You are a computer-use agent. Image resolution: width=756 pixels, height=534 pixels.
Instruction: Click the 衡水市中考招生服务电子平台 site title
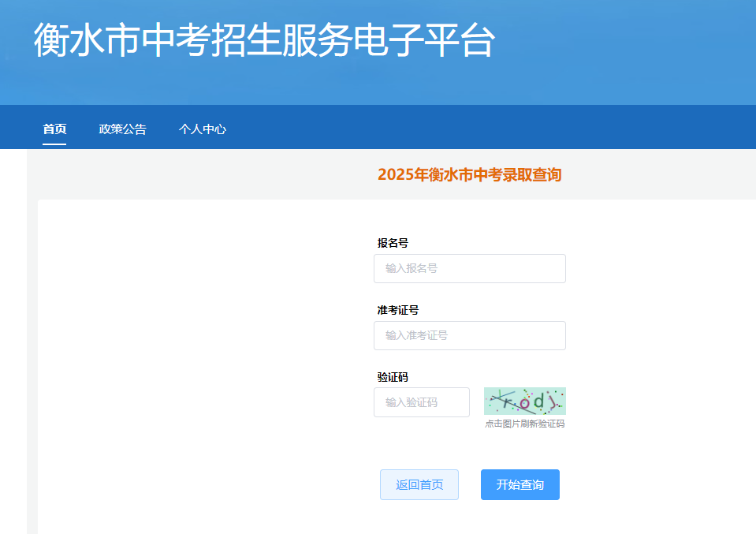(x=264, y=40)
